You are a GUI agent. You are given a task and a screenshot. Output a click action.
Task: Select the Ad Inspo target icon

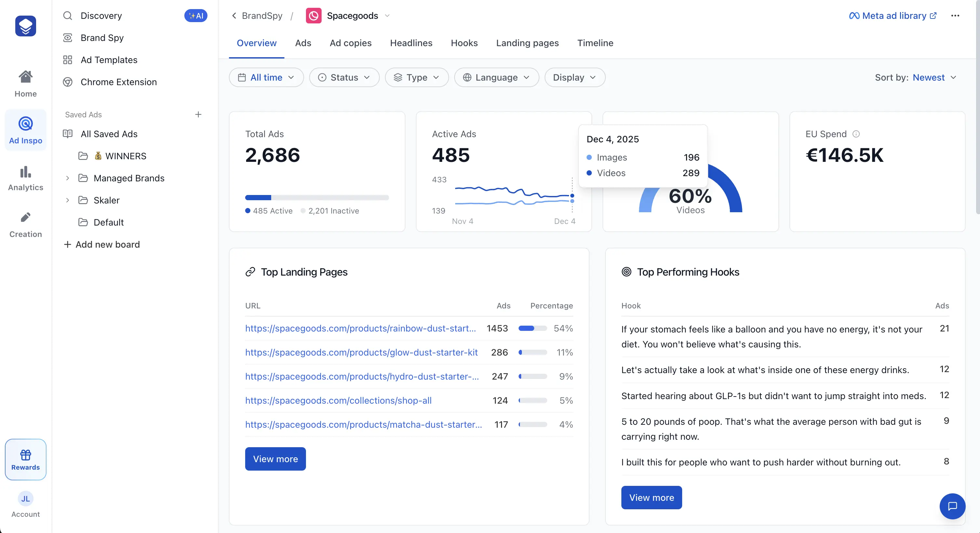point(25,123)
